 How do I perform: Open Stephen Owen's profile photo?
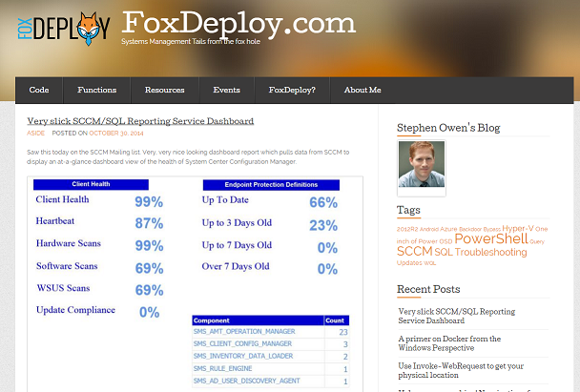click(x=422, y=164)
